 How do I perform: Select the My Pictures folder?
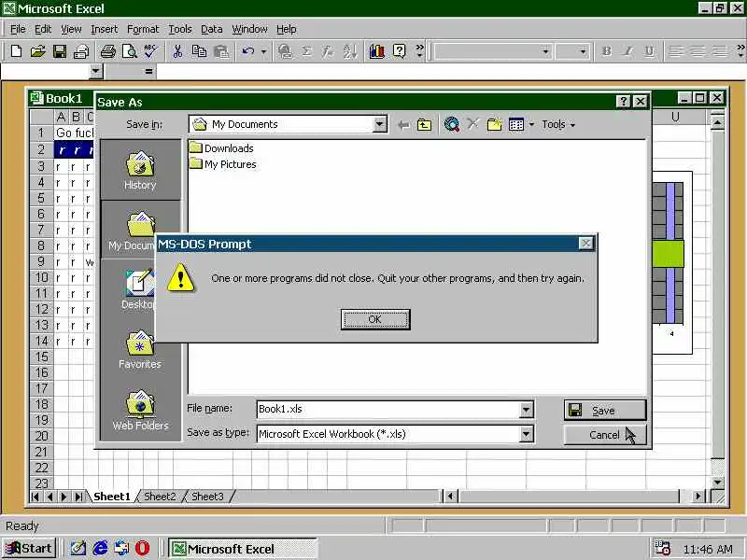[222, 164]
